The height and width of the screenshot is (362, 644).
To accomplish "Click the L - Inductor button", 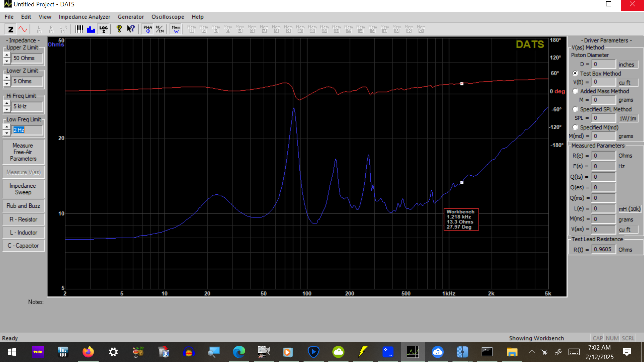I will click(x=23, y=233).
